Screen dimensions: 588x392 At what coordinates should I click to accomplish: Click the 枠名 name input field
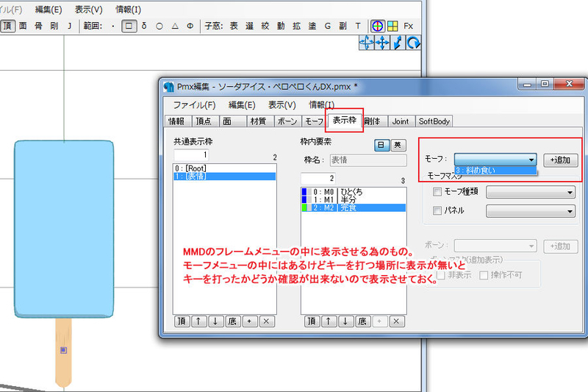368,160
